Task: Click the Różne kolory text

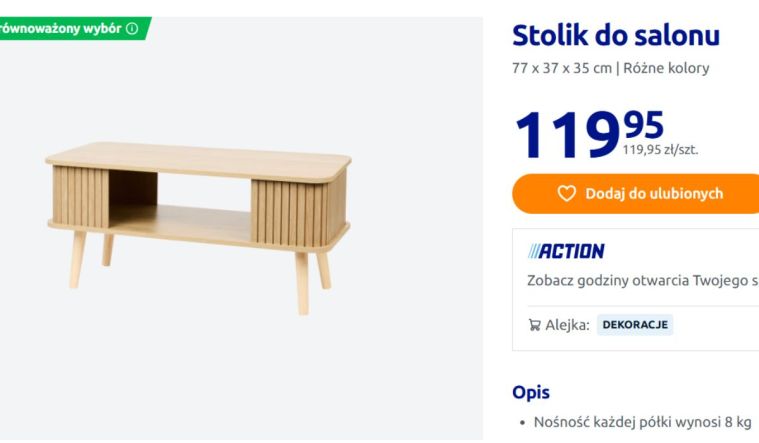Action: (667, 69)
